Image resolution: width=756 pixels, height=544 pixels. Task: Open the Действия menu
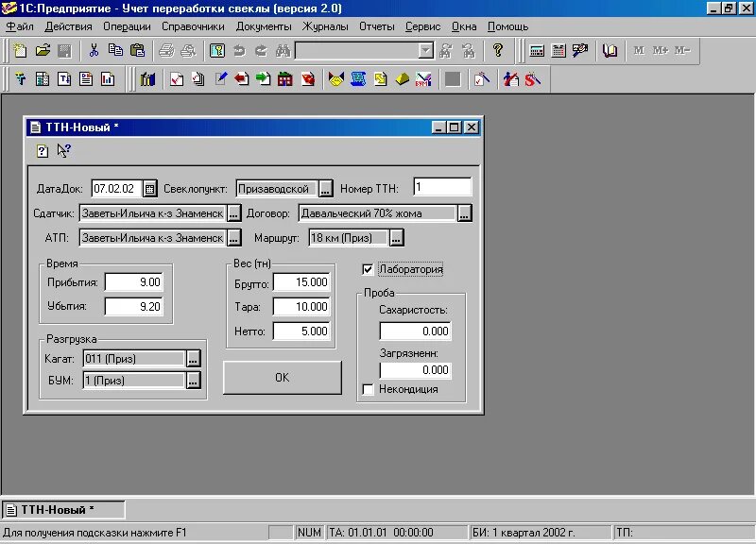point(68,26)
